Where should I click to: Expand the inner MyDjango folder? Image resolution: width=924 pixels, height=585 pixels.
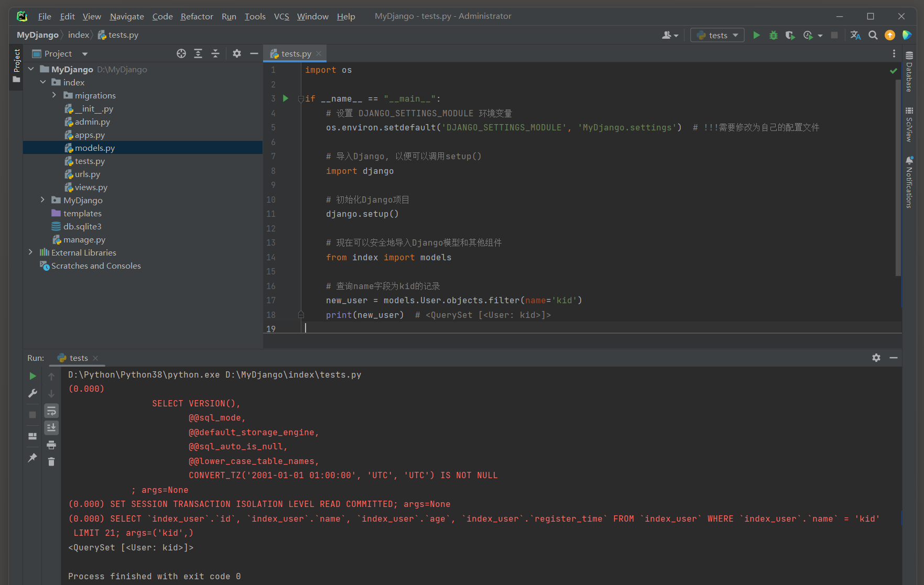[43, 200]
